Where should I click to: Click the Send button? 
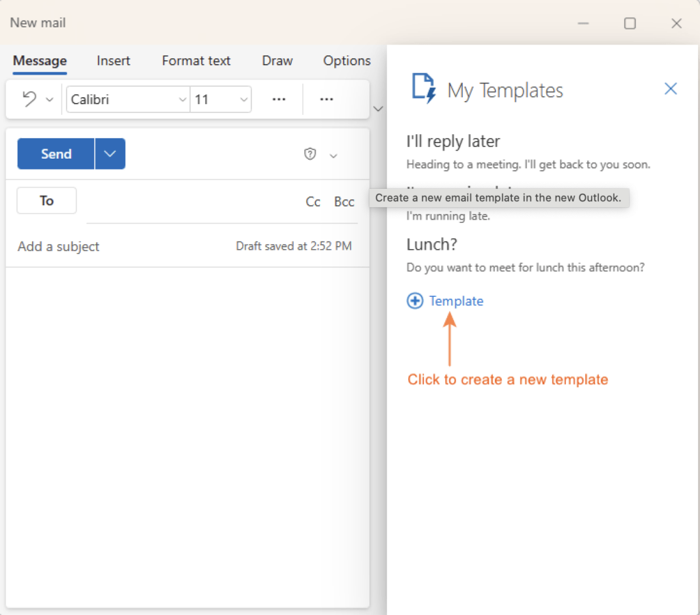click(x=55, y=153)
